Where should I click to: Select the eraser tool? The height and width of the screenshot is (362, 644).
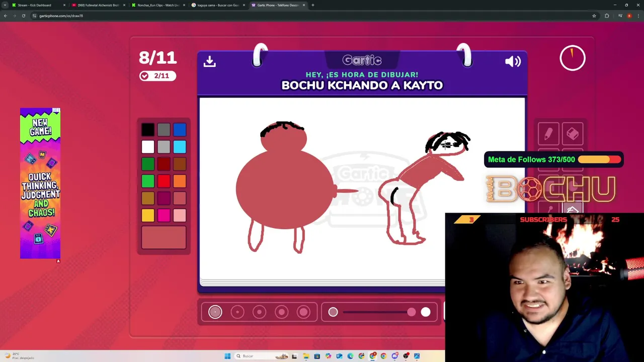coord(573,134)
